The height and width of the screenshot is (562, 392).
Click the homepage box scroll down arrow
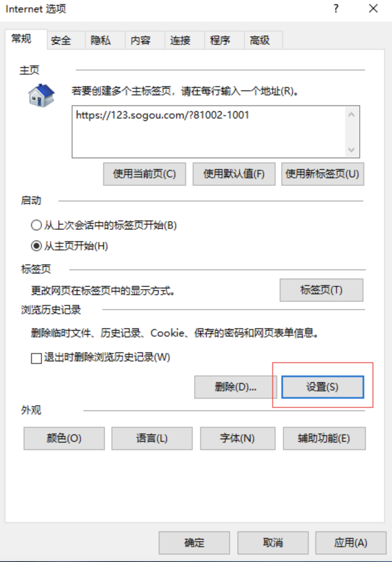tap(351, 150)
